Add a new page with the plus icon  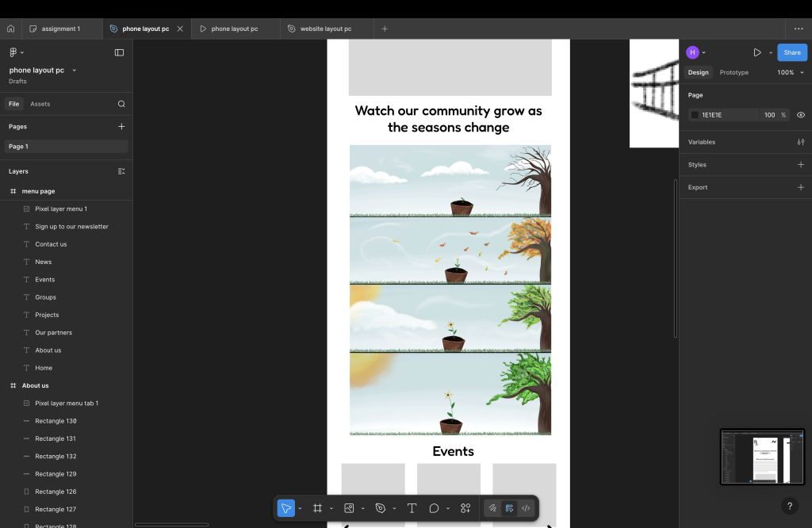pos(121,126)
